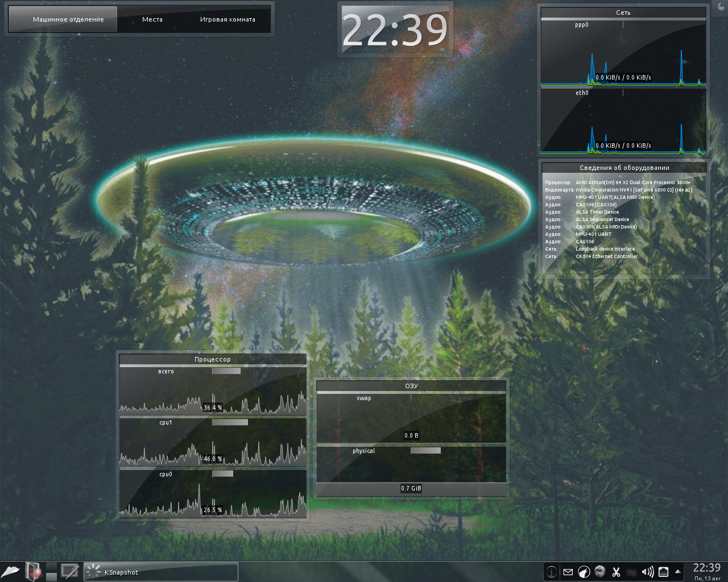Click the cpu1 usage progress bar
This screenshot has width=728, height=582.
[230, 422]
